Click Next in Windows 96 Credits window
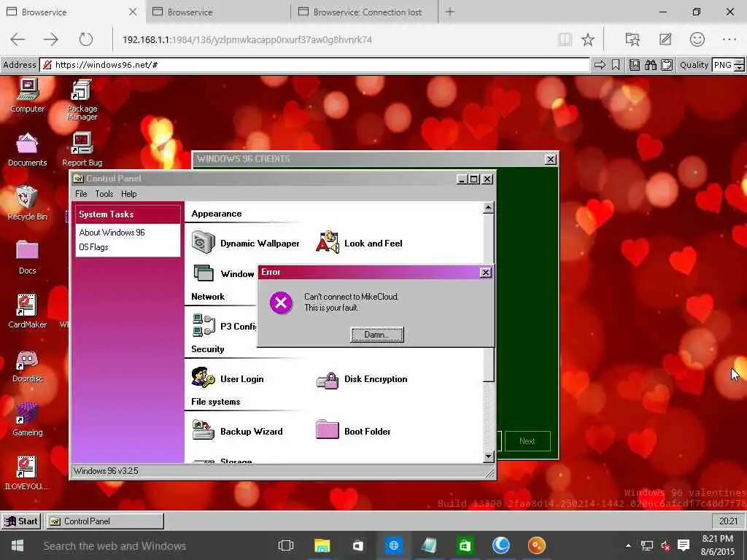This screenshot has height=560, width=747. point(527,441)
